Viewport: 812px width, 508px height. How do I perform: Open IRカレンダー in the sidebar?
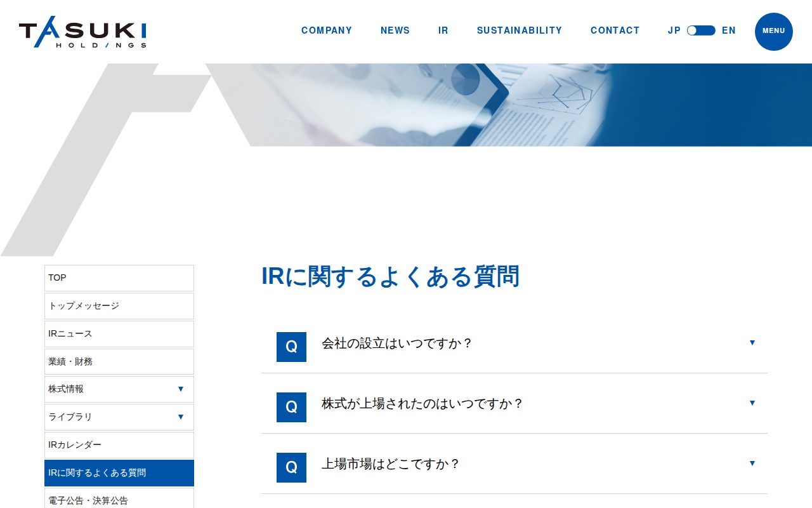(119, 445)
